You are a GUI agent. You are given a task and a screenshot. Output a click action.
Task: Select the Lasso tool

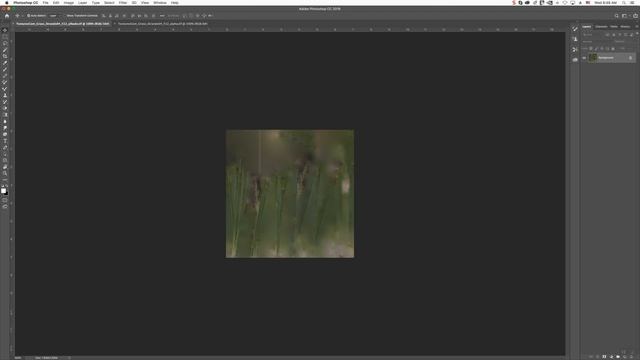point(5,43)
